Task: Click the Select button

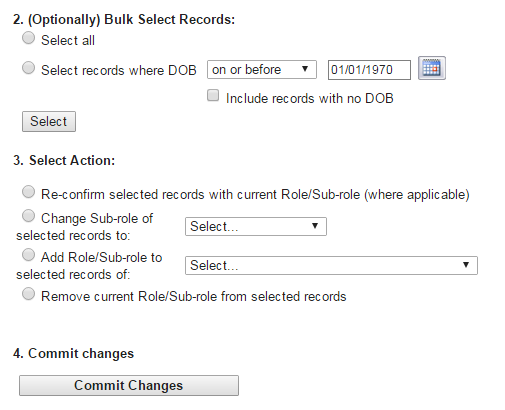Action: [x=49, y=122]
